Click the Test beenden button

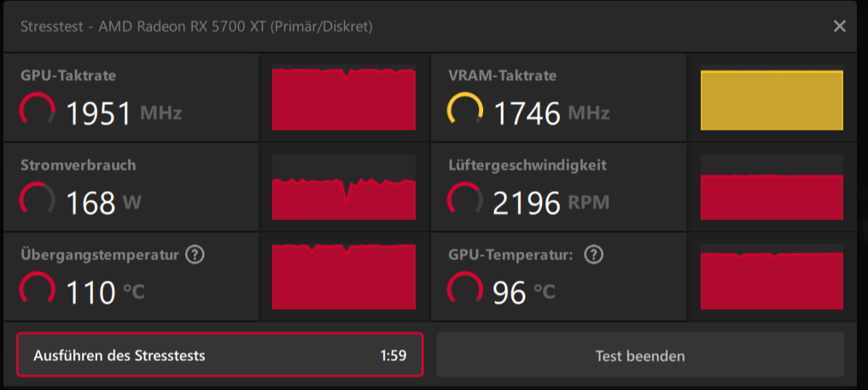click(x=640, y=355)
